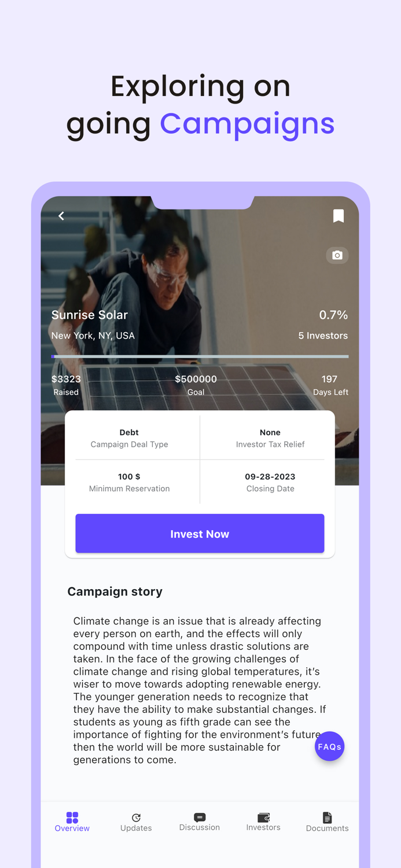Switch to the Updates tab
The width and height of the screenshot is (401, 868).
pyautogui.click(x=136, y=822)
